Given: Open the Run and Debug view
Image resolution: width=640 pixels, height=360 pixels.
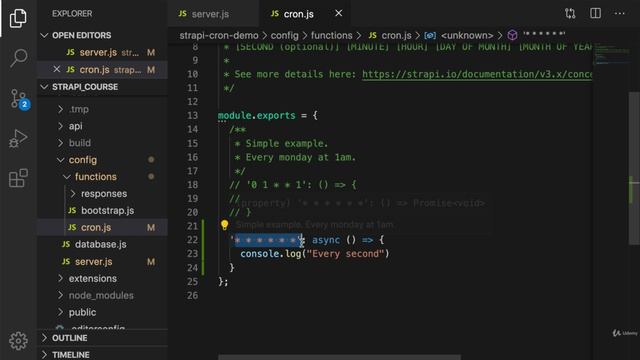Looking at the screenshot, I should click(18, 138).
